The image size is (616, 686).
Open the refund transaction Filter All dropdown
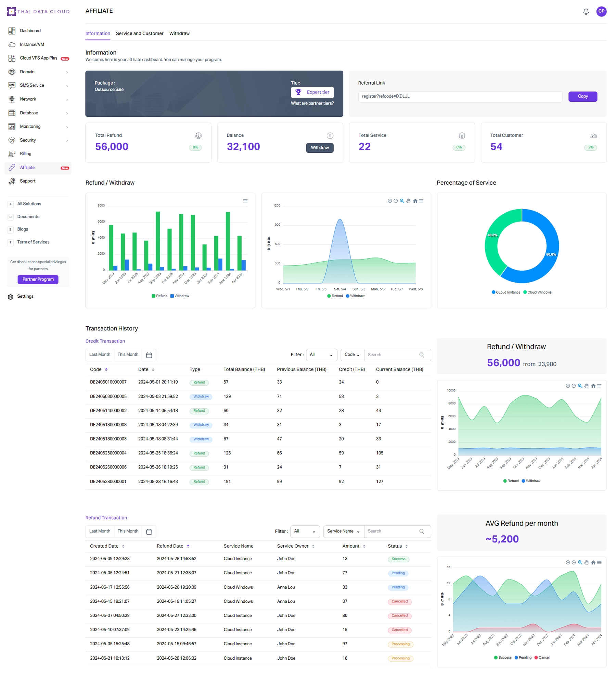pos(305,532)
